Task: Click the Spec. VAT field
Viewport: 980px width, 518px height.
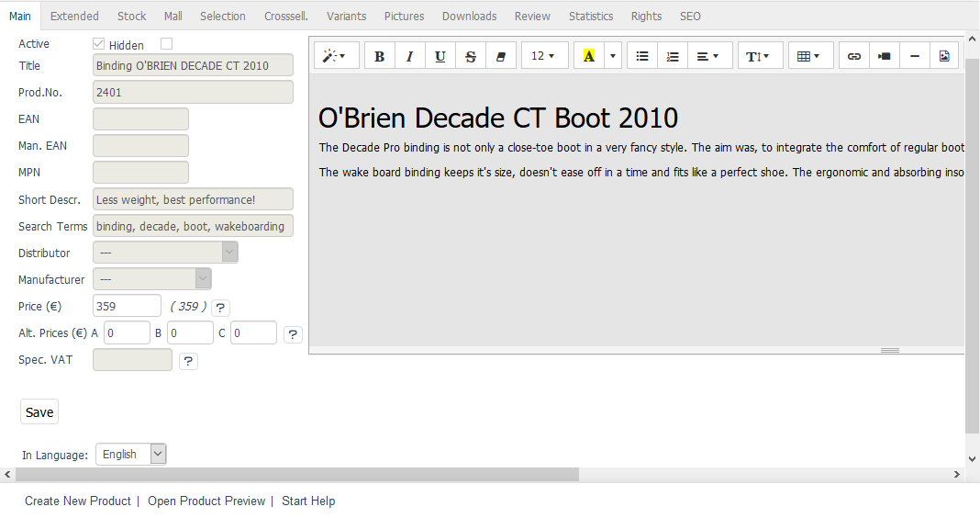Action: (132, 359)
